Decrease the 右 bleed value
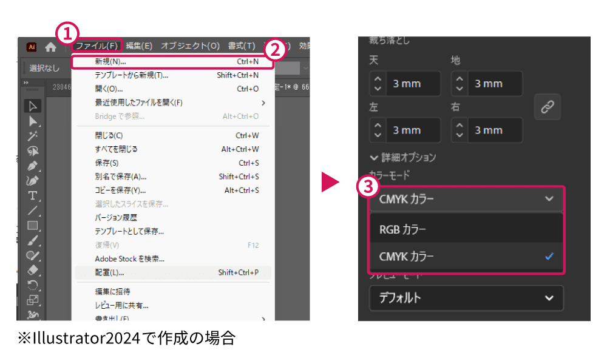This screenshot has width=607, height=364. pos(459,135)
